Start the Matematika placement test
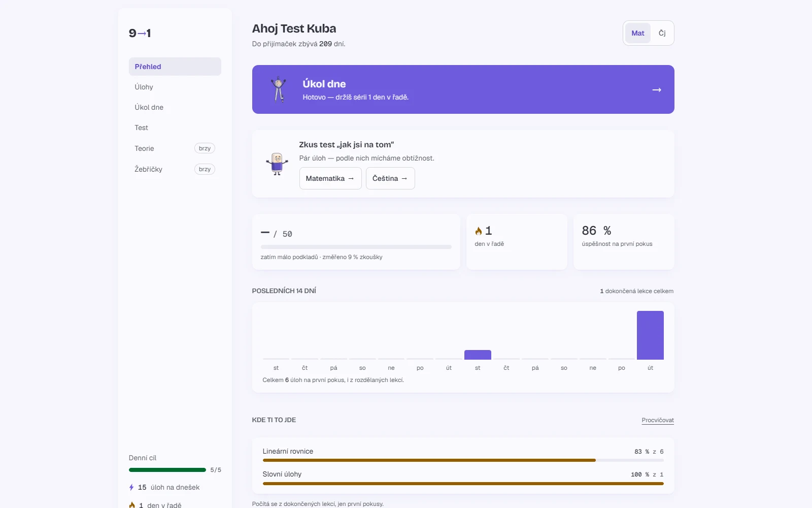812x508 pixels. (x=330, y=178)
